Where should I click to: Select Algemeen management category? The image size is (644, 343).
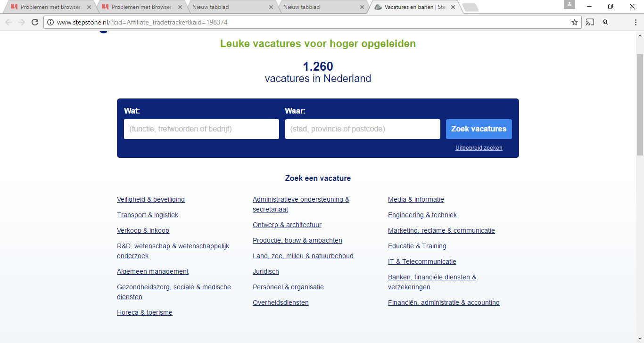click(153, 271)
